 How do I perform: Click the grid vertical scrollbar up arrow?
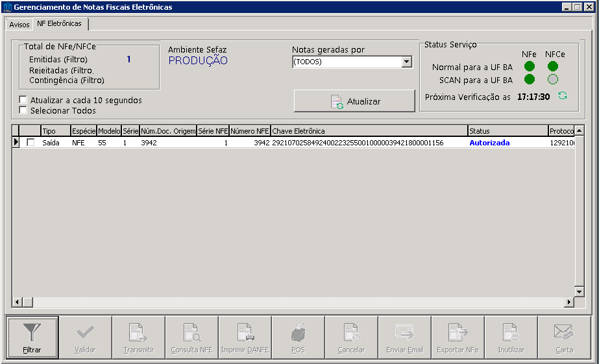(x=579, y=130)
